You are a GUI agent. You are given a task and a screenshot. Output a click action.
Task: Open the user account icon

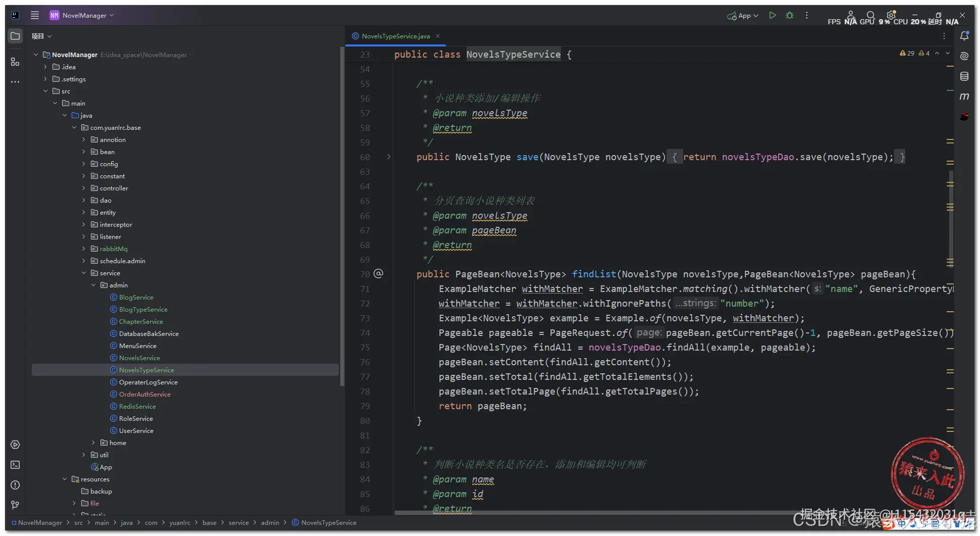tap(851, 15)
